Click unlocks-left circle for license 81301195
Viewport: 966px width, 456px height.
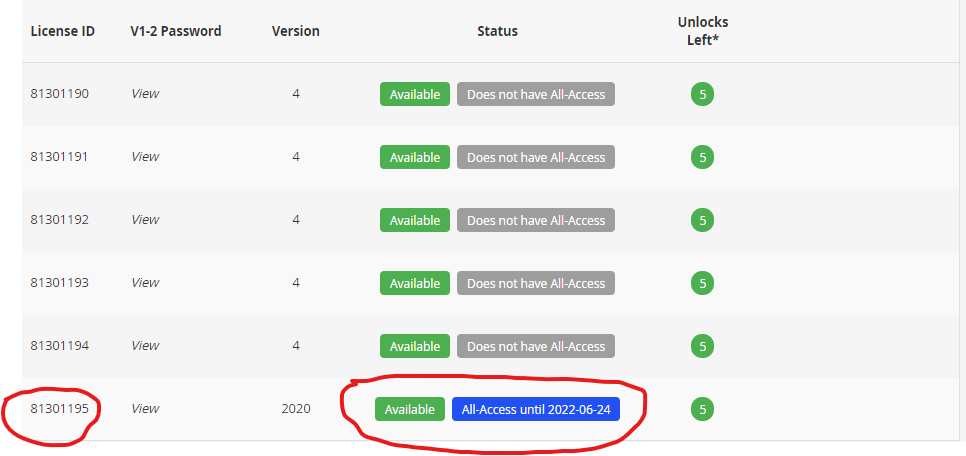tap(703, 410)
